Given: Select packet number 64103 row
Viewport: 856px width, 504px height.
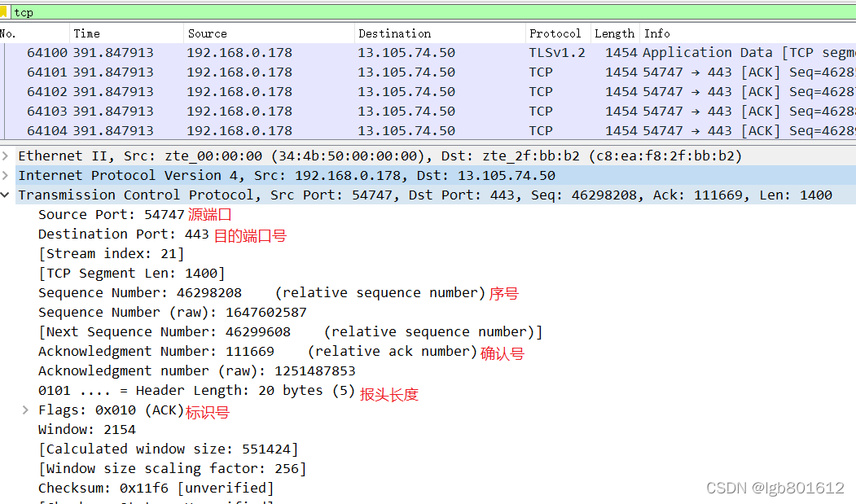Looking at the screenshot, I should click(x=428, y=112).
